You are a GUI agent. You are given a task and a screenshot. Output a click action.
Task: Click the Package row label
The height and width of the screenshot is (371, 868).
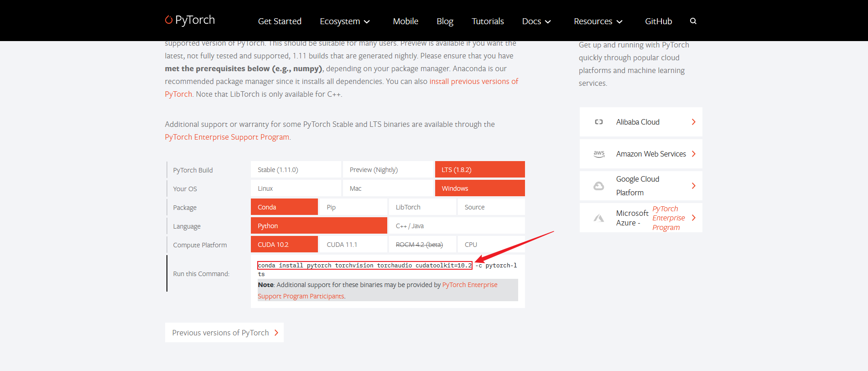185,208
